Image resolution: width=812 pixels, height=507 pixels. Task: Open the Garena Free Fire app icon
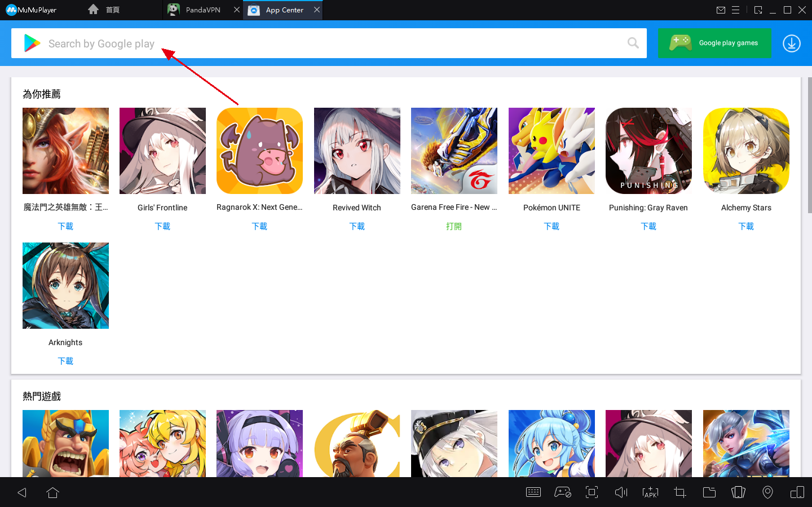[x=454, y=151]
